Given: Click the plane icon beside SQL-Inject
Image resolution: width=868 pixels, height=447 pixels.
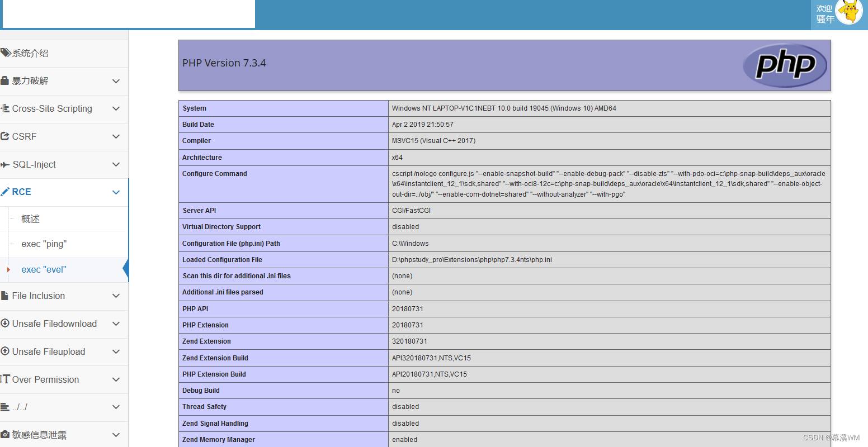Looking at the screenshot, I should click(x=6, y=164).
